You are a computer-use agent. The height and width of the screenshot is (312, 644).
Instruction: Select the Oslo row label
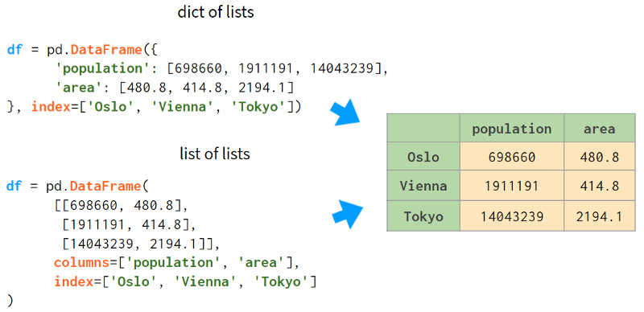[x=423, y=157]
